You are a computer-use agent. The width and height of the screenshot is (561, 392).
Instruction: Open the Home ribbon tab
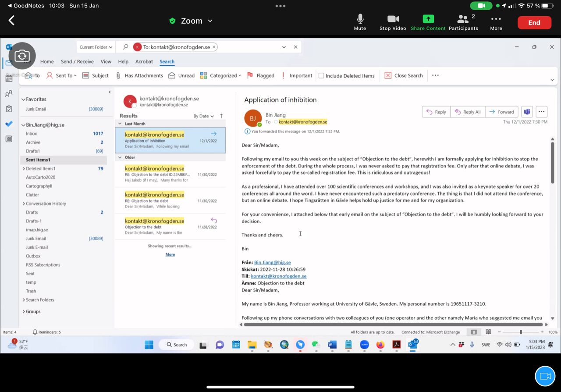(x=47, y=61)
